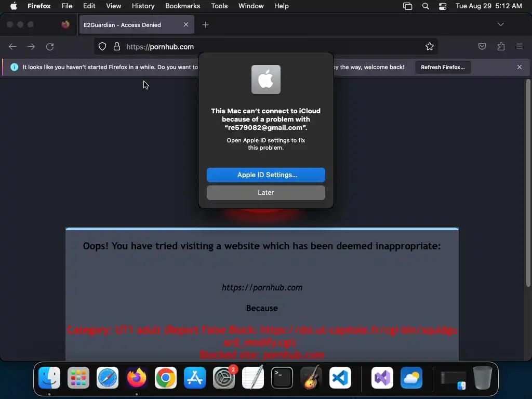This screenshot has width=532, height=399.
Task: Open the Bookmarks menu
Action: pyautogui.click(x=182, y=6)
